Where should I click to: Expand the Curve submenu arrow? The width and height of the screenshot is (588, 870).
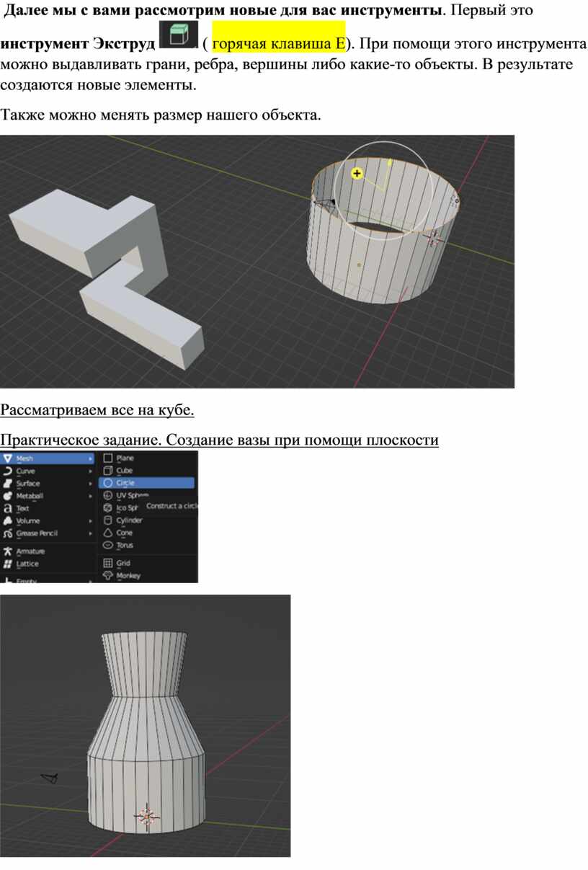pyautogui.click(x=91, y=471)
